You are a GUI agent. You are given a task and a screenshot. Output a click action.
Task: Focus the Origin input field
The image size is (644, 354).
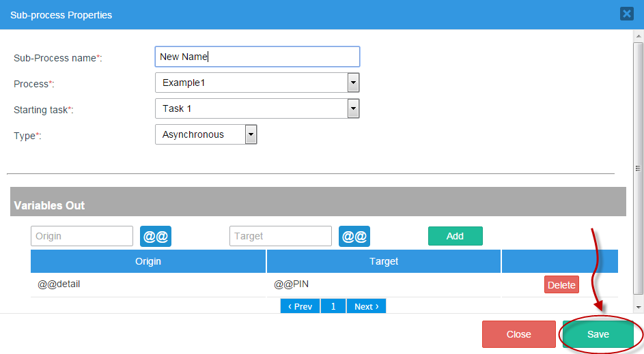(82, 236)
